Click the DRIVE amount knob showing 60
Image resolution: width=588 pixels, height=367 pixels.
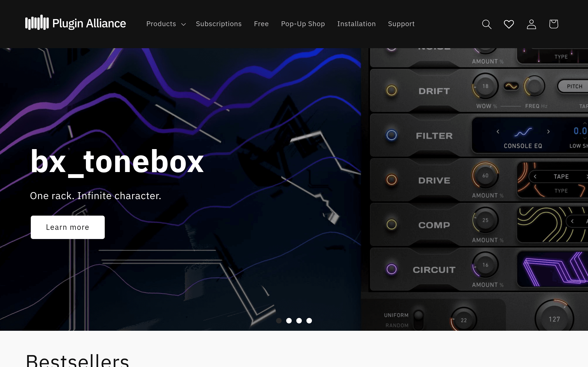(485, 175)
